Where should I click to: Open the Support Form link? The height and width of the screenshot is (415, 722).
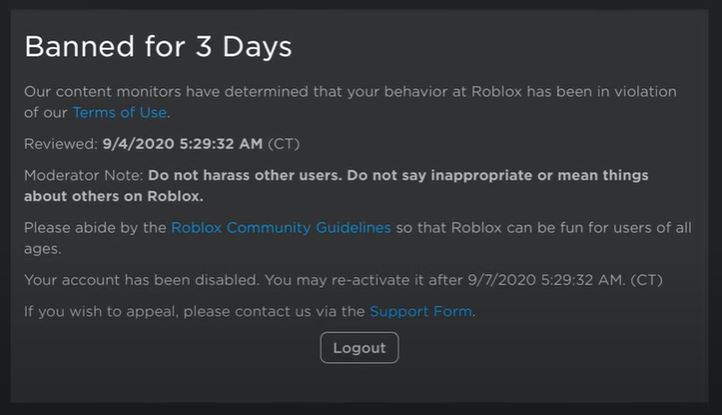420,311
